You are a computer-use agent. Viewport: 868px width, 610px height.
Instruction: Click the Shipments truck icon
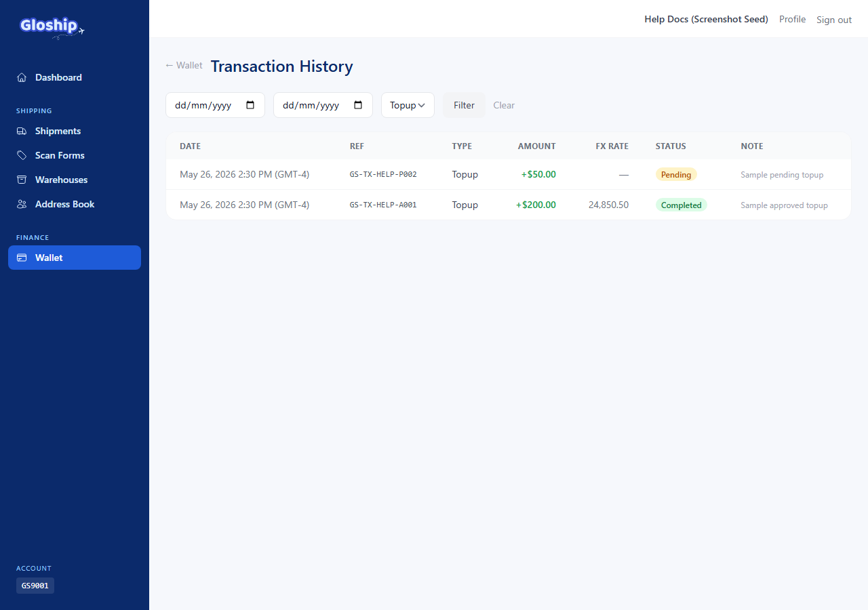click(22, 131)
